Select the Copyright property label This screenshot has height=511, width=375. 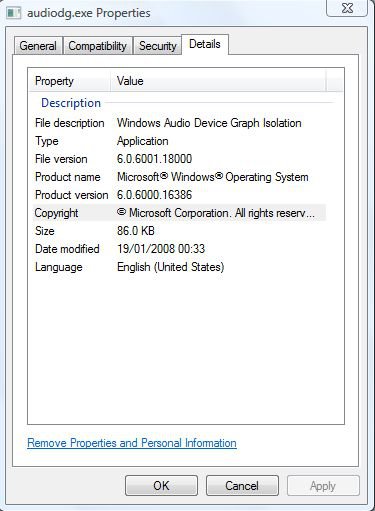pyautogui.click(x=56, y=213)
